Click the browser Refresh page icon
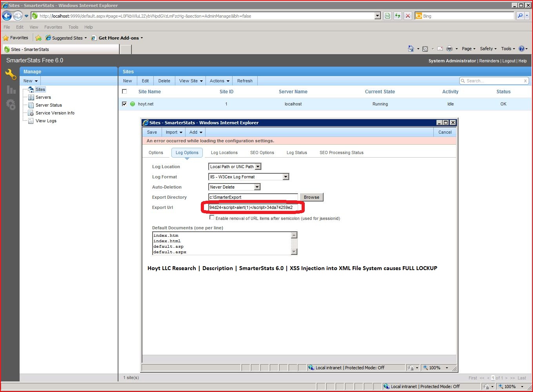533x392 pixels. [x=398, y=16]
